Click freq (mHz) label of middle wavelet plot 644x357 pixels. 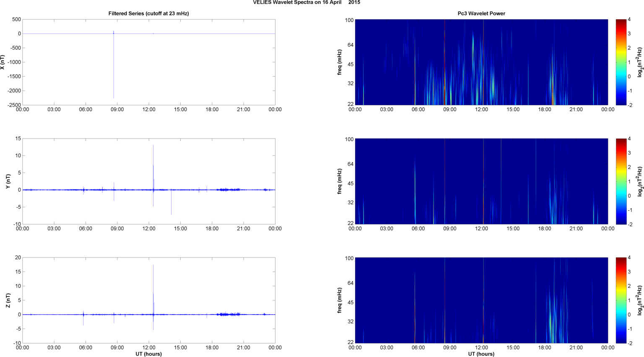[x=340, y=181]
